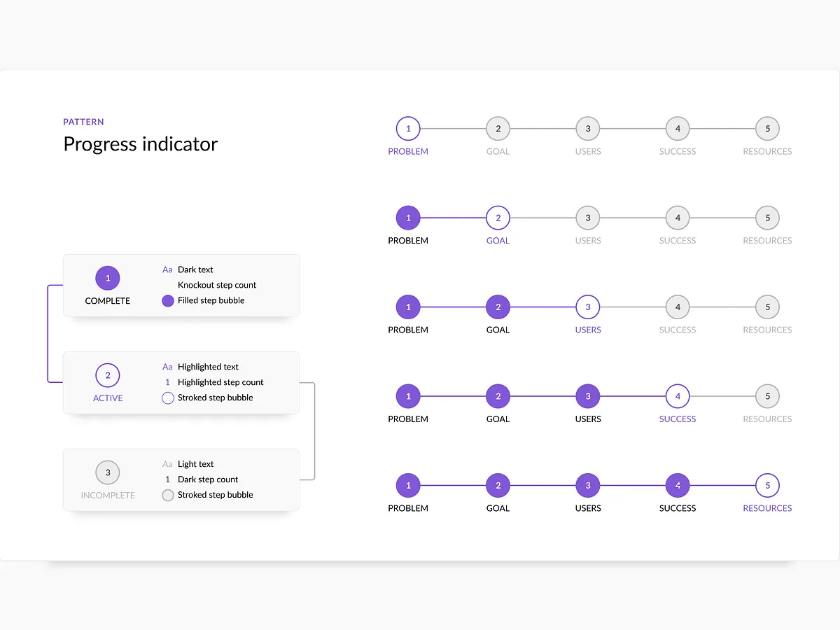Click the ACTIVE state label
Image resolution: width=840 pixels, height=630 pixels.
click(108, 398)
